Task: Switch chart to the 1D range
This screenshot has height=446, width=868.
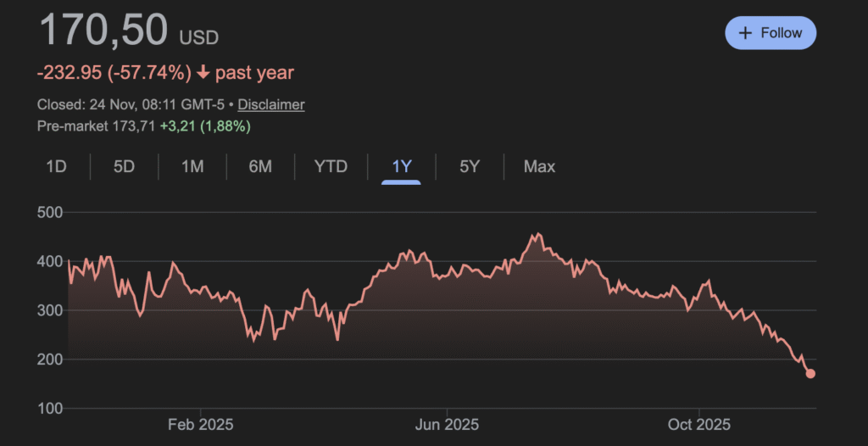Action: (x=56, y=166)
